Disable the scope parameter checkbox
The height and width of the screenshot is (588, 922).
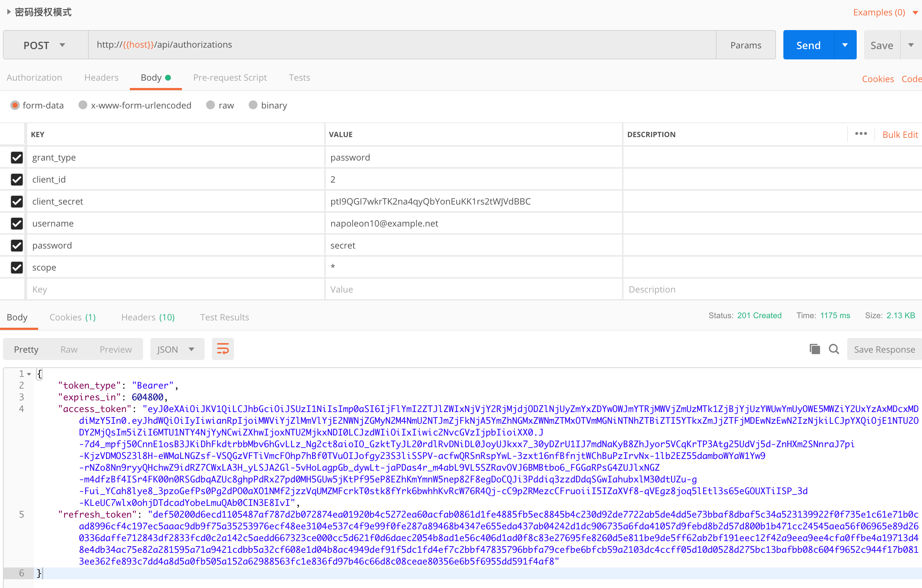tap(17, 267)
